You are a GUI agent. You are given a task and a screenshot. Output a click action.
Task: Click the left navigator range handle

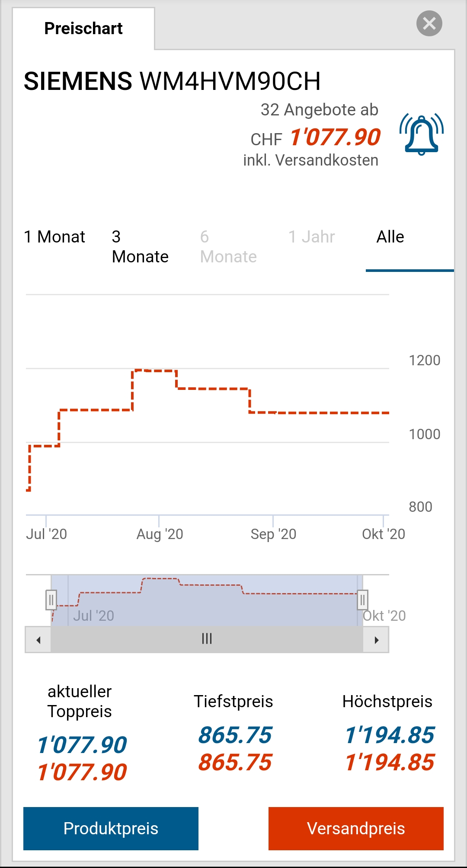51,600
